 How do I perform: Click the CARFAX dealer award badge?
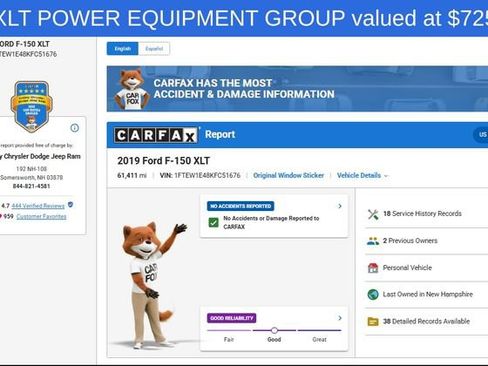coord(31,107)
